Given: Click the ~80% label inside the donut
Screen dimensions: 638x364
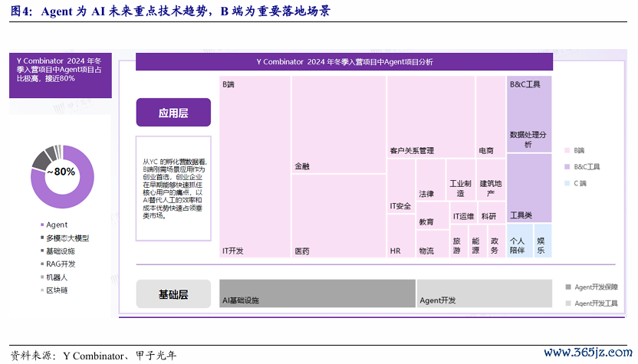Looking at the screenshot, I should [x=61, y=172].
